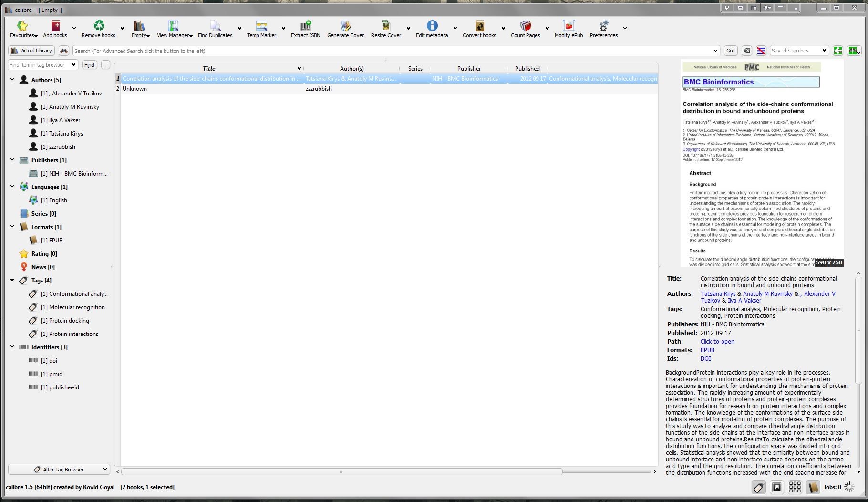Clear the search with the backspace icon

tap(747, 51)
